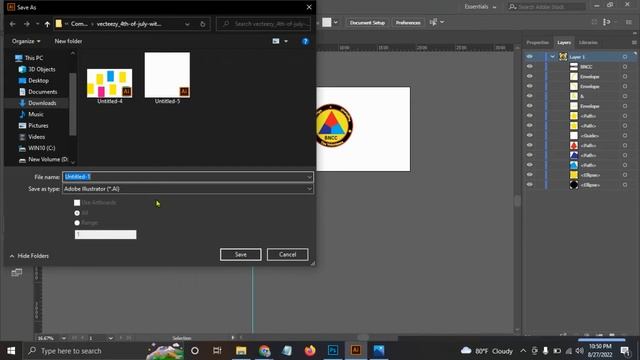Screen dimensions: 640x360
Task: Click the Layer 1 thumbnail icon
Action: tap(563, 57)
